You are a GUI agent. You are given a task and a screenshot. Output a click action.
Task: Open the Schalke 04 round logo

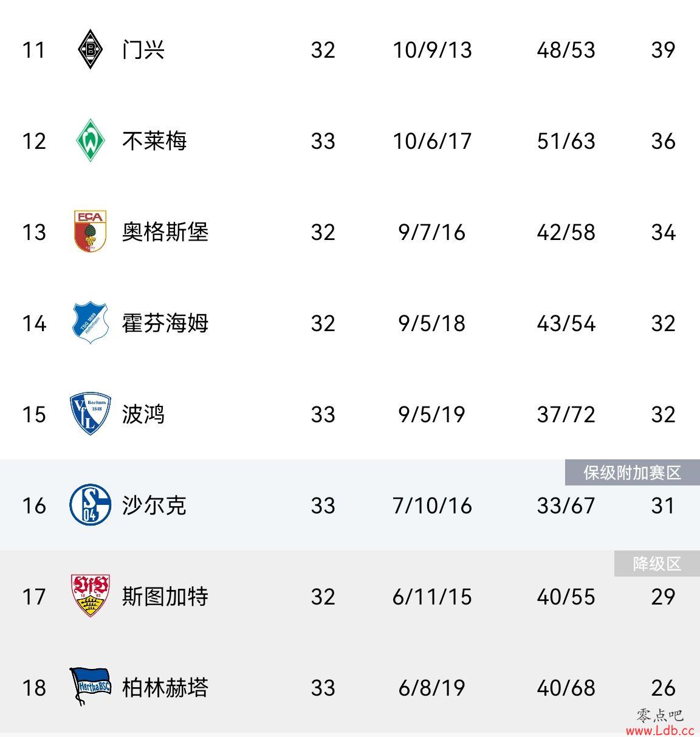(91, 505)
